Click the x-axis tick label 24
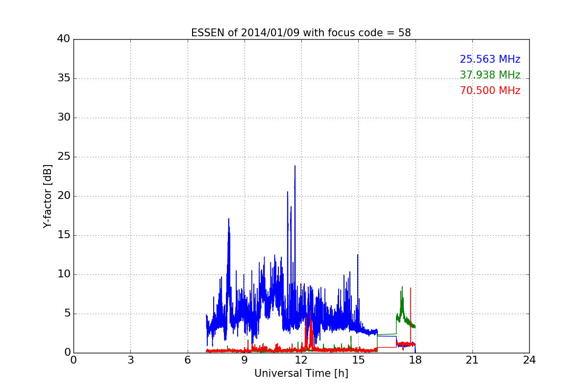Viewport: 588px width, 392px height. (529, 360)
